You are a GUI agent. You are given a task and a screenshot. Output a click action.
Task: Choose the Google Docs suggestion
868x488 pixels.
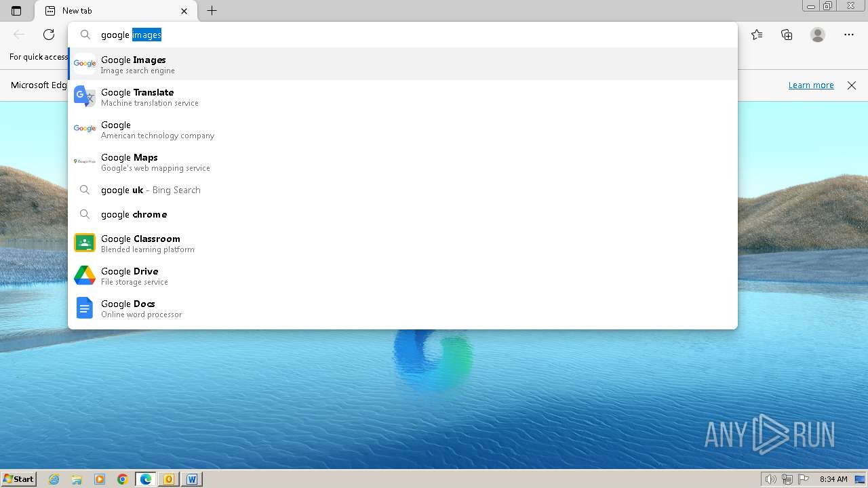(403, 308)
